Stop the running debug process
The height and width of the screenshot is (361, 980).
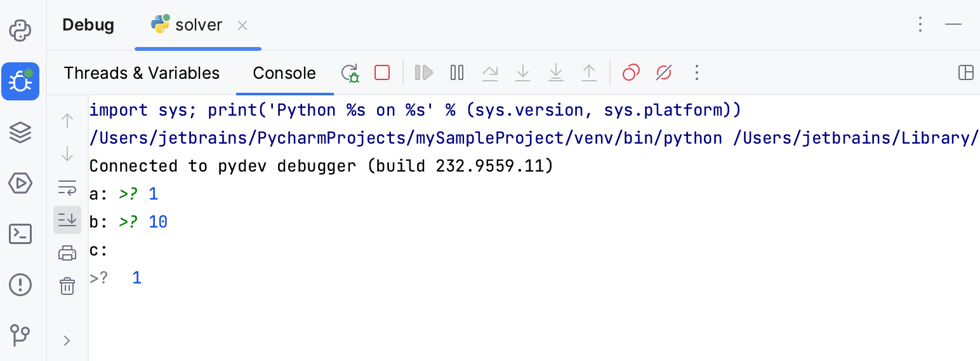pyautogui.click(x=382, y=73)
